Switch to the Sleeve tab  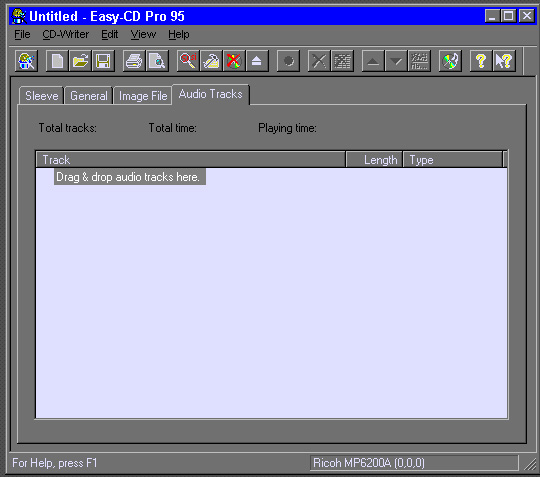click(41, 96)
